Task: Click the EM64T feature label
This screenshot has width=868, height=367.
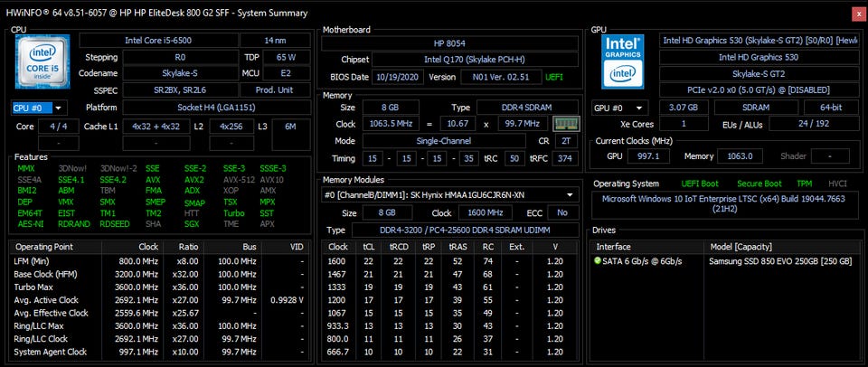Action: pyautogui.click(x=31, y=213)
